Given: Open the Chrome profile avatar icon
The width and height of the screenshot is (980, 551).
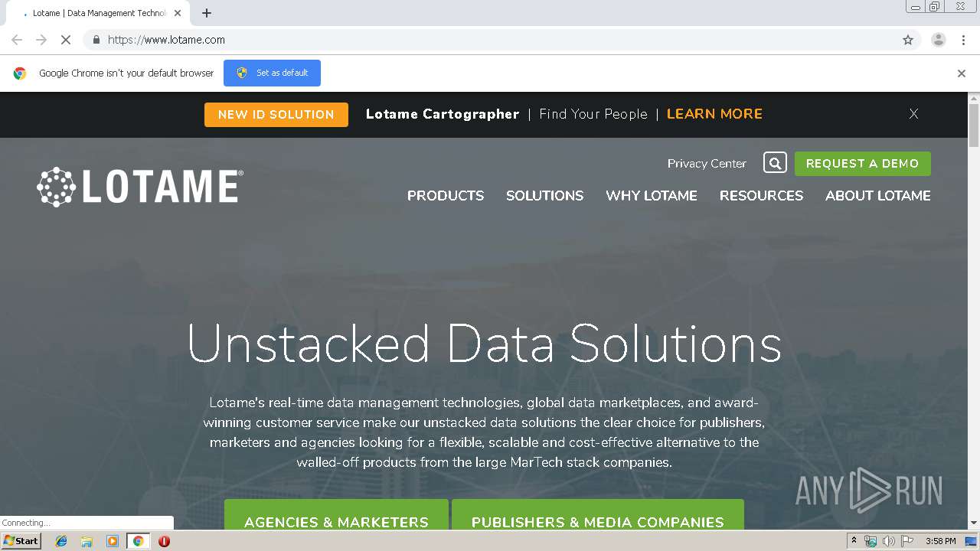Looking at the screenshot, I should (939, 40).
